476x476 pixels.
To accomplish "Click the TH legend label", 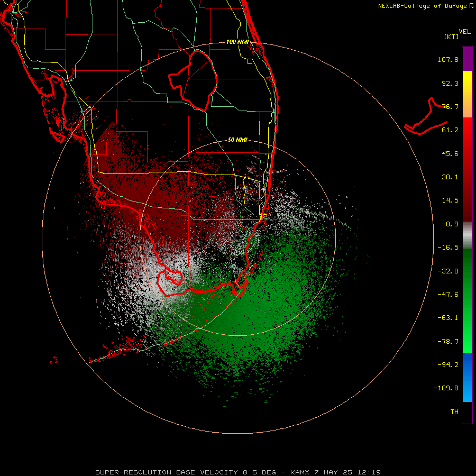I will (x=454, y=412).
